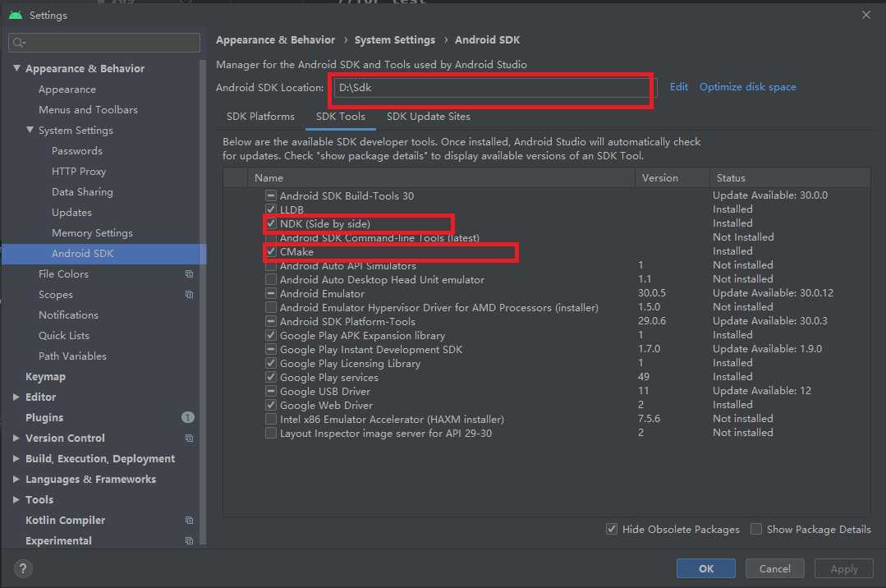Screen dimensions: 886x588
Task: Select Updates in the tree
Action: tap(71, 213)
